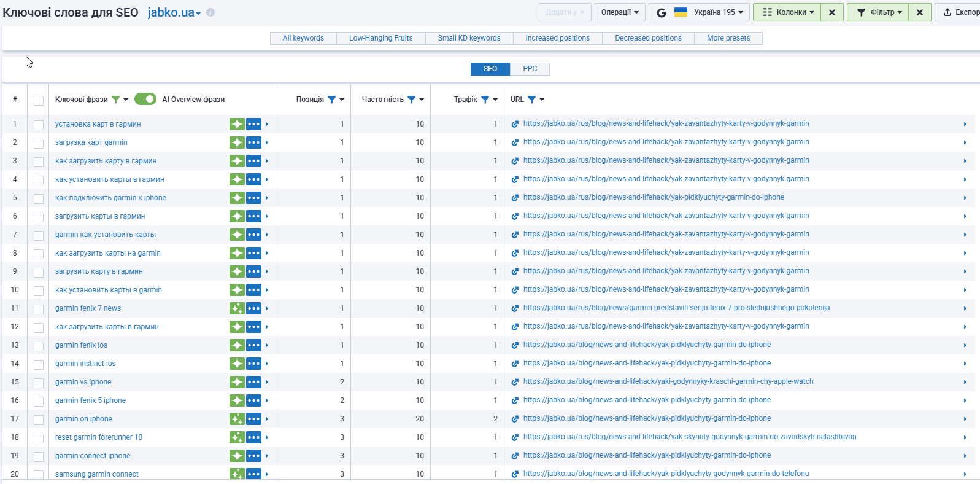The image size is (980, 484).
Task: Open URL ending yak-pidklyuchyty-godynnyk-garmin-do-telefonu
Action: tap(666, 474)
